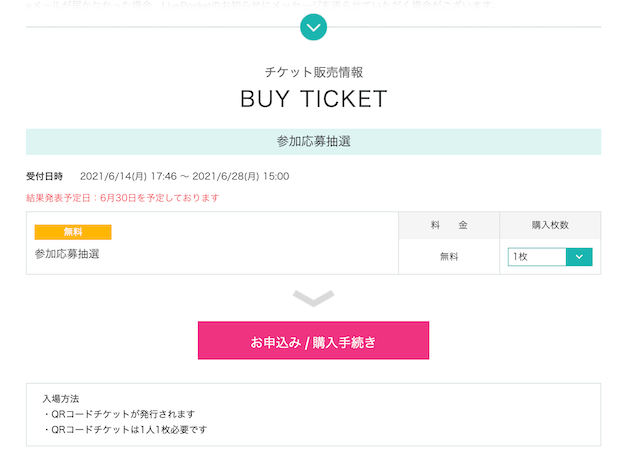Viewport: 636px width, 449px height.
Task: Click the QRコードチケットが発行されます line
Action: point(119,414)
